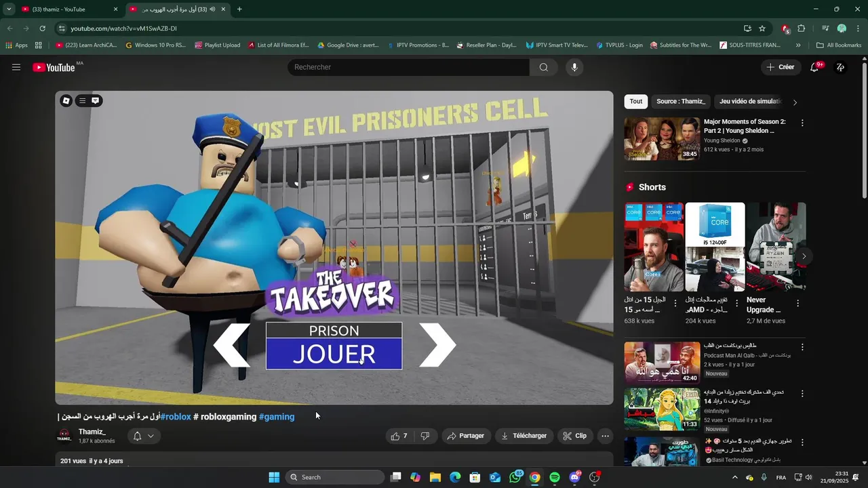Open the player's chapters list icon
This screenshot has width=868, height=488.
click(82, 100)
